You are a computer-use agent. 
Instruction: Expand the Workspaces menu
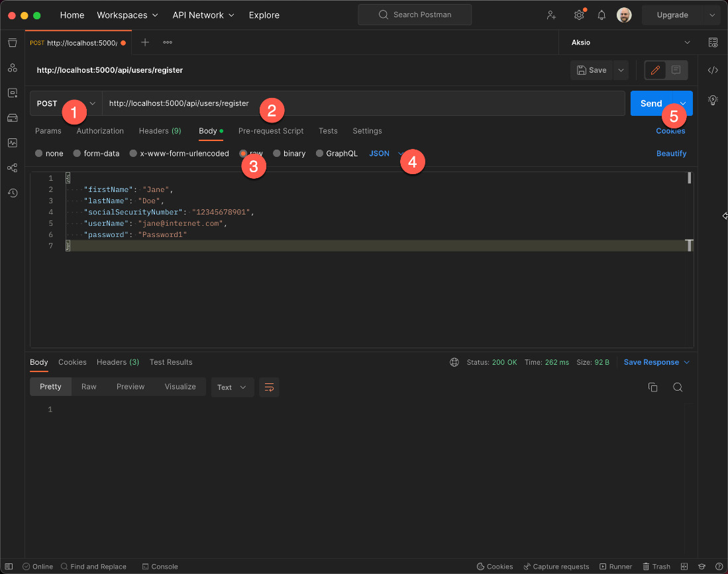pos(127,15)
